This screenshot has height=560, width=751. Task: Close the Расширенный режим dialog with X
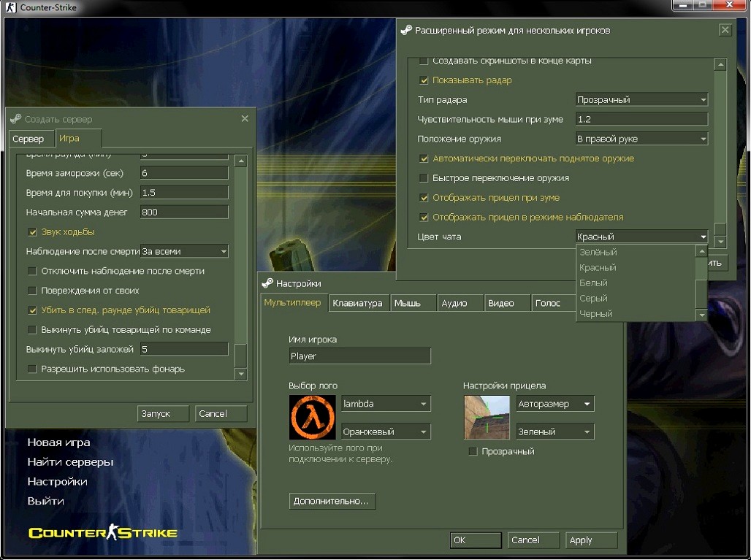click(725, 30)
